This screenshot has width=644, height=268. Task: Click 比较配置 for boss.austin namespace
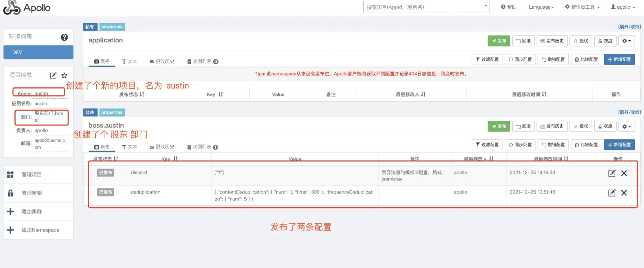587,145
